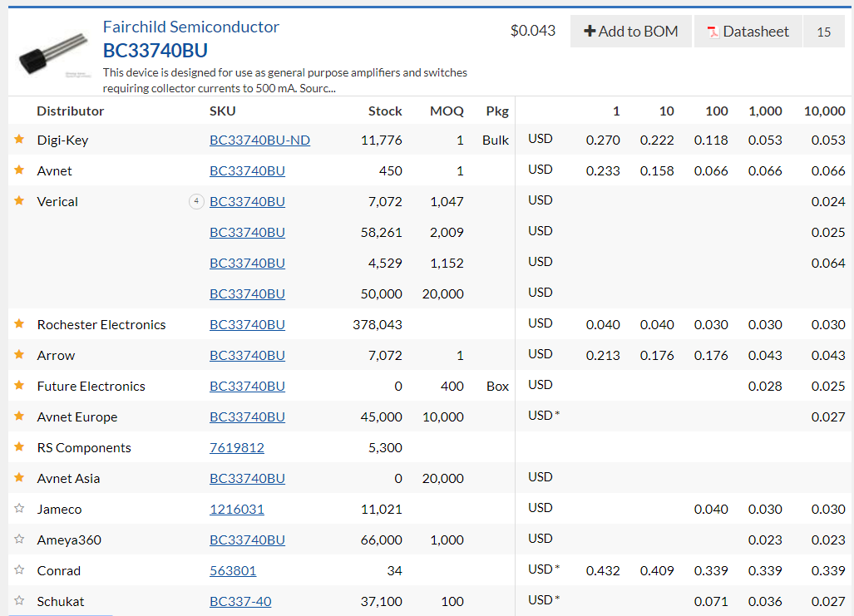
Task: Click the Add to BOM button
Action: (x=630, y=32)
